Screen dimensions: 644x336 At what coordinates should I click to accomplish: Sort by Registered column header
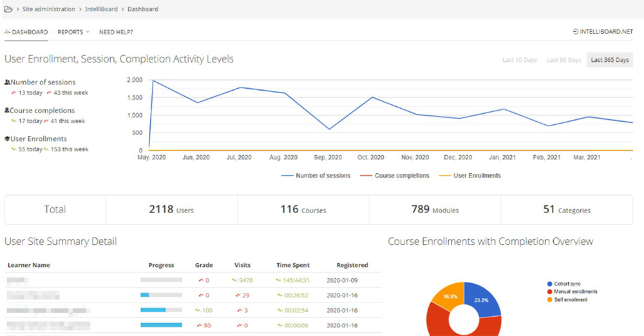(352, 265)
